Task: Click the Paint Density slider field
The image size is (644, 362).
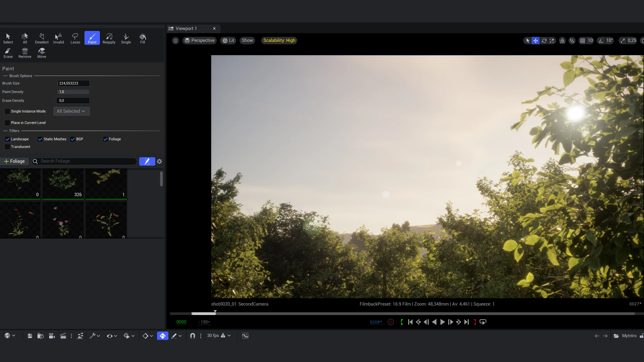Action: pyautogui.click(x=73, y=92)
